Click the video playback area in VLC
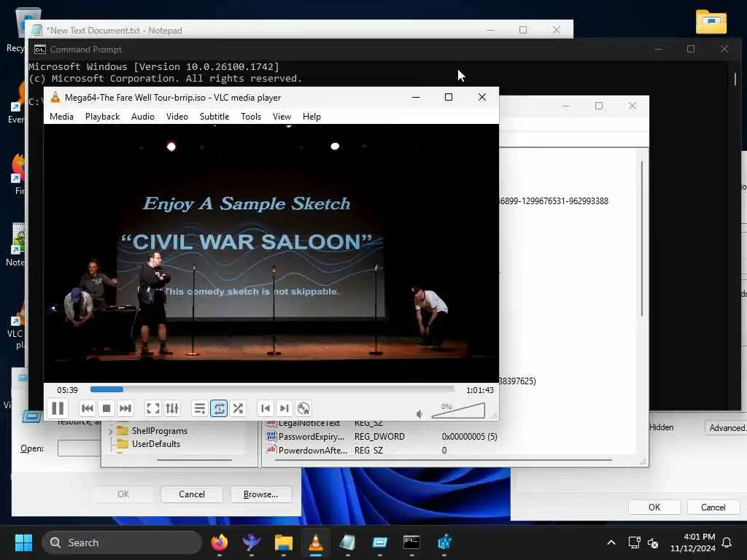This screenshot has width=747, height=560. point(271,253)
